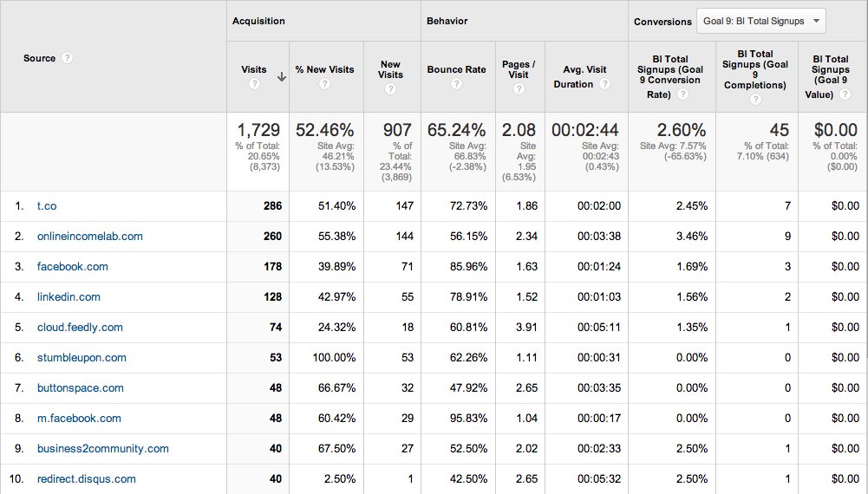Open the stumbleupon.com source link

point(82,358)
